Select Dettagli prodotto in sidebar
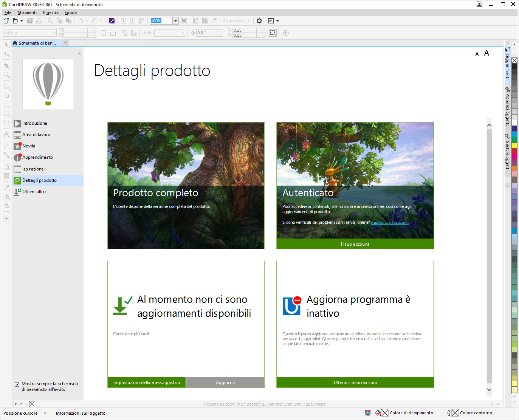The width and height of the screenshot is (519, 420). pyautogui.click(x=47, y=180)
